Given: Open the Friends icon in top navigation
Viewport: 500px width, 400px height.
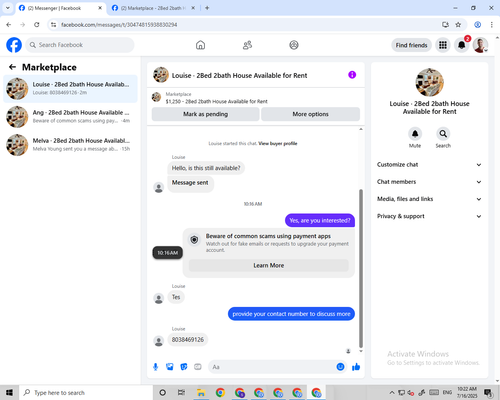Looking at the screenshot, I should coord(247,45).
